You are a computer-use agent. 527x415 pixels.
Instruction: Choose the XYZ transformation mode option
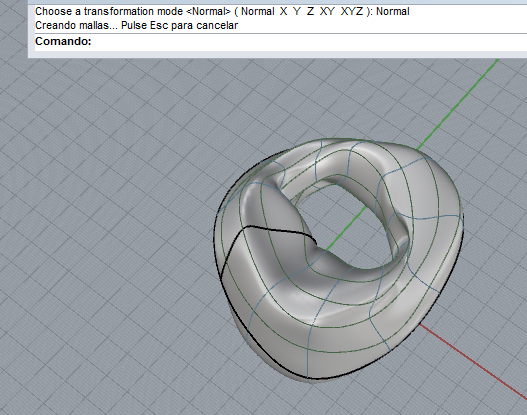[352, 11]
